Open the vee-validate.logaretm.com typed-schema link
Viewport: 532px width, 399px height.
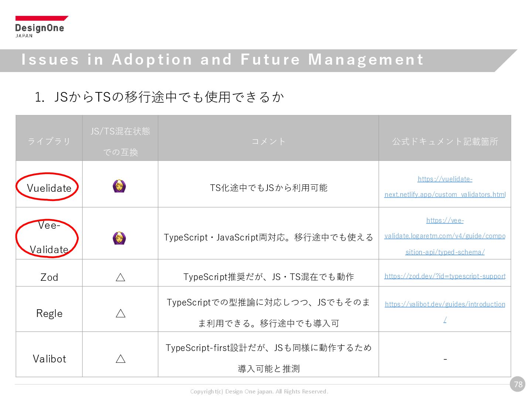(445, 236)
